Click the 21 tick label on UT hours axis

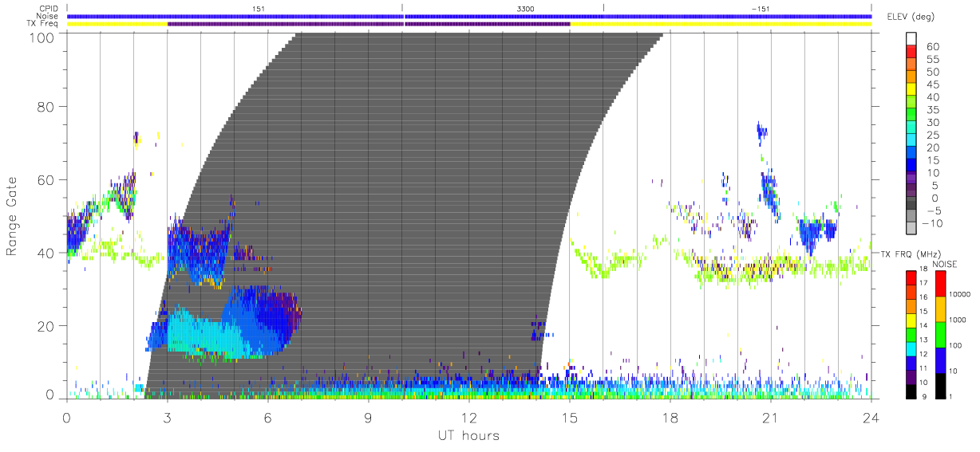coord(770,417)
